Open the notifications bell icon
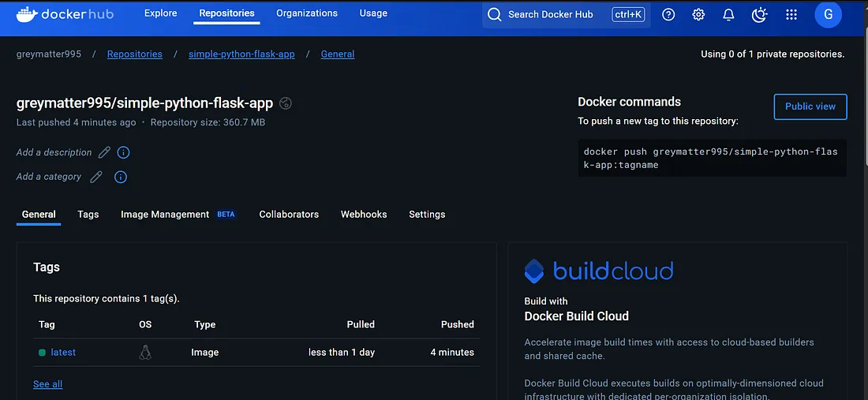The height and width of the screenshot is (400, 868). pos(728,15)
